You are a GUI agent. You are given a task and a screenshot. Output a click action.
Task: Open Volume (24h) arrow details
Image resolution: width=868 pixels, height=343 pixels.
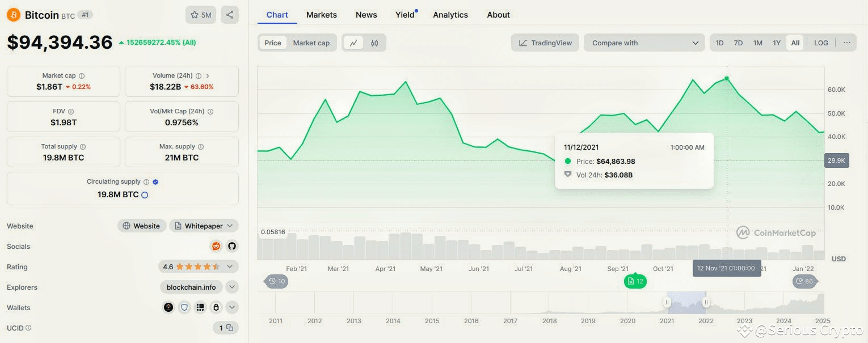click(208, 76)
